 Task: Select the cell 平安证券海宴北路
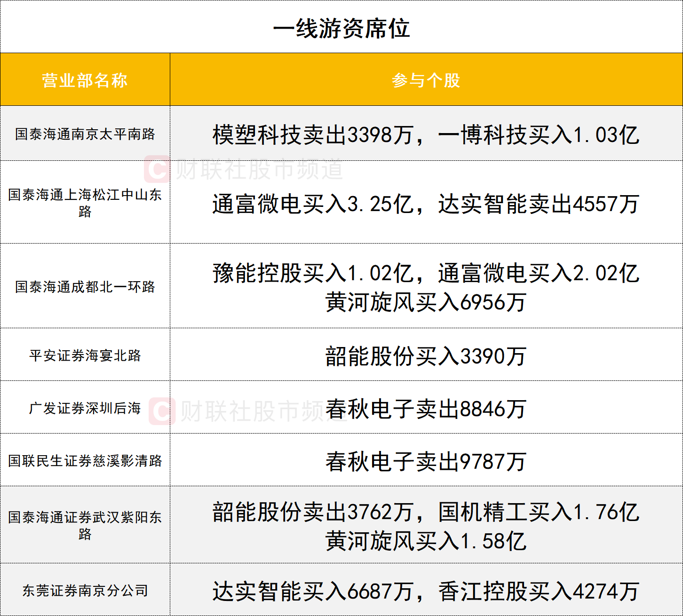pyautogui.click(x=85, y=355)
